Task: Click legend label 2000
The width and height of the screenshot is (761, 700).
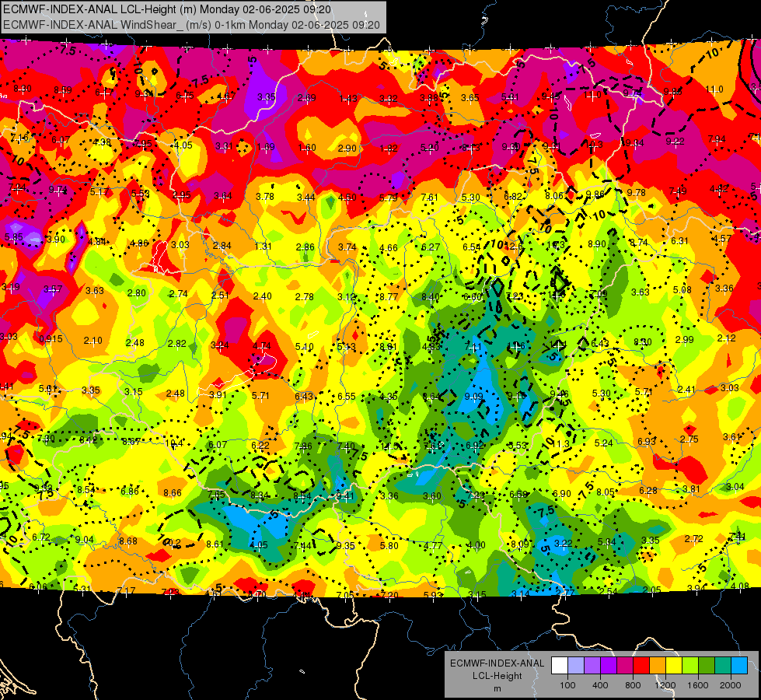Action: (731, 685)
